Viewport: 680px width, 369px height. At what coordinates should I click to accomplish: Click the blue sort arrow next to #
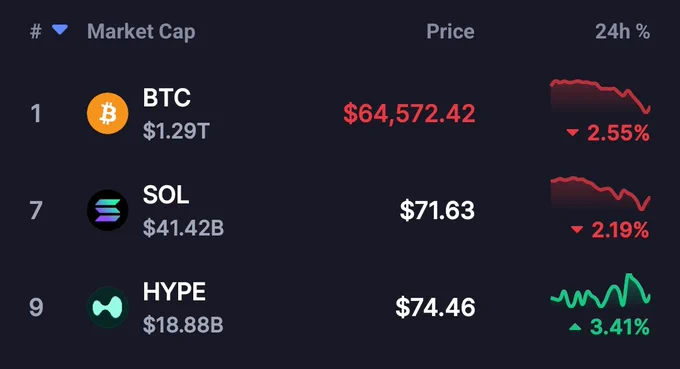pyautogui.click(x=60, y=30)
